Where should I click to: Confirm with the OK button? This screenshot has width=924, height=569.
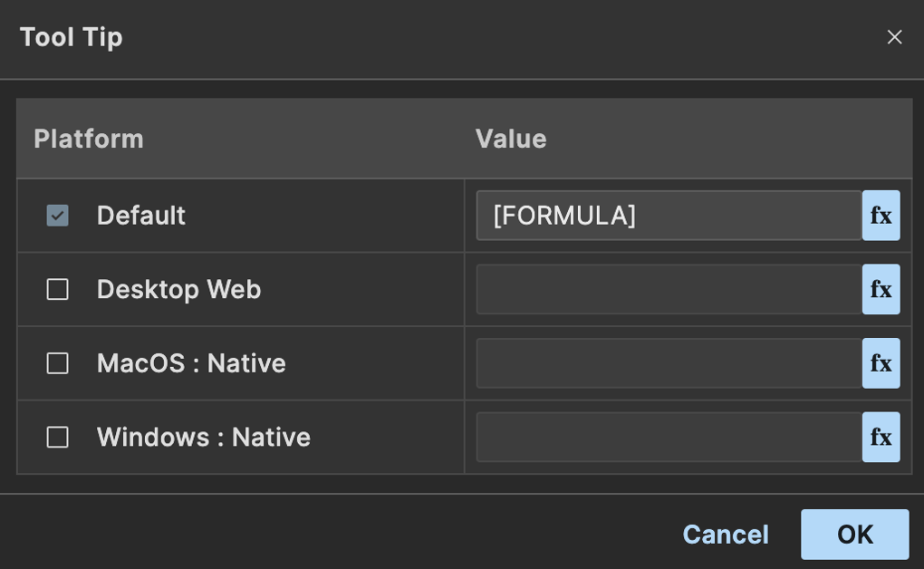click(x=854, y=535)
